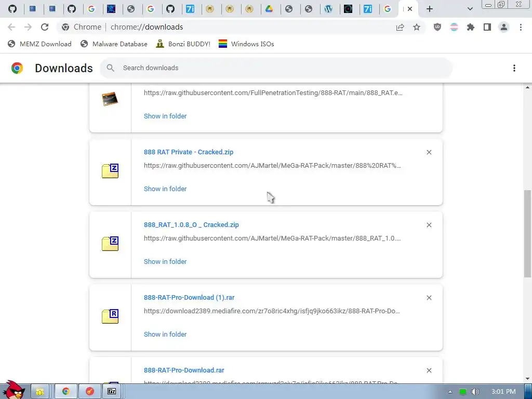Screen dimensions: 532x399
Task: Open the file explorer taskbar icon
Action: click(40, 392)
